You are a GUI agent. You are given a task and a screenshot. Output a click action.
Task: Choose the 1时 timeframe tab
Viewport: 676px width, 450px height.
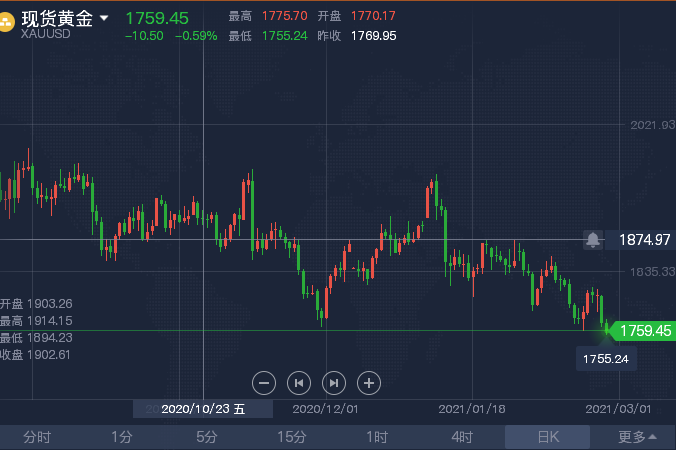(377, 437)
